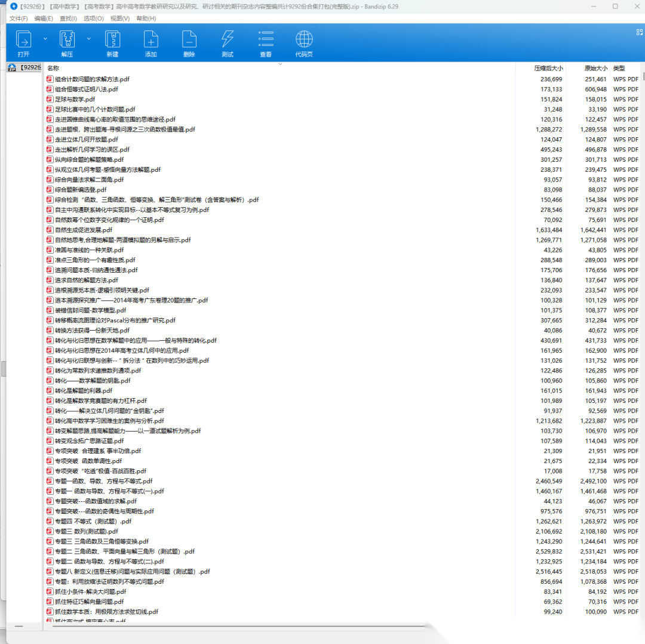The height and width of the screenshot is (644, 645).
Task: Open the 代码页 (Code page) globe icon
Action: coord(304,40)
